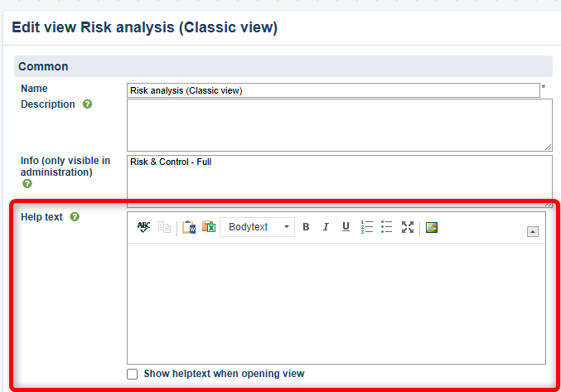Insert a bulleted list
This screenshot has height=392, width=561.
click(x=386, y=227)
